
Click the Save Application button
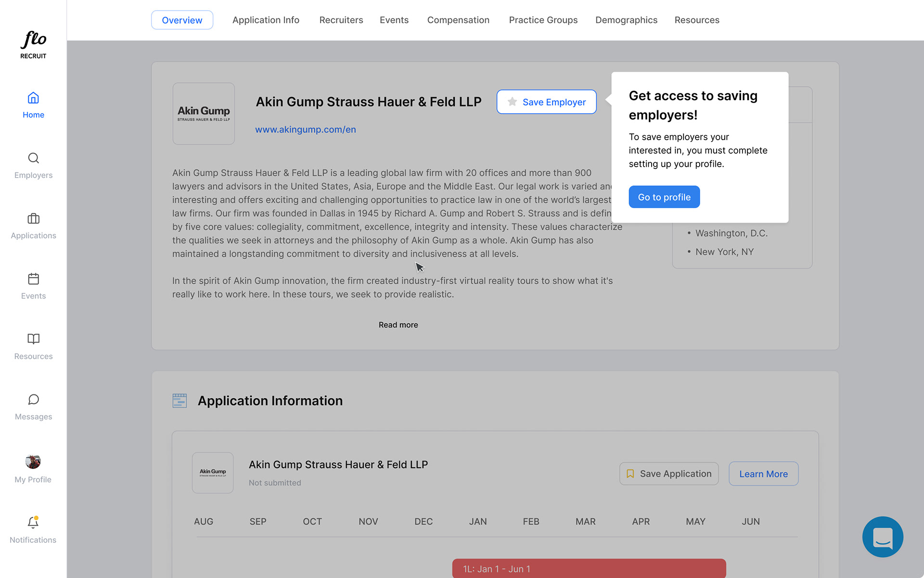pos(669,474)
